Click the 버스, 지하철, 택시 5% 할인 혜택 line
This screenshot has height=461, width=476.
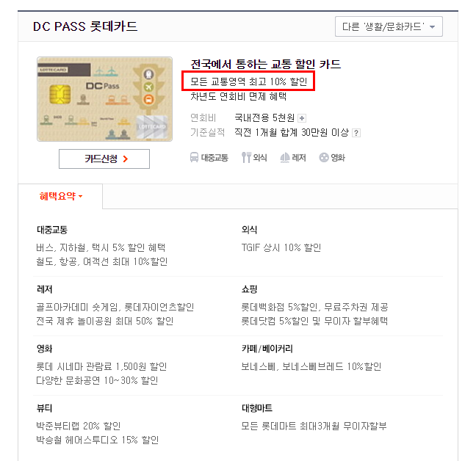point(101,248)
